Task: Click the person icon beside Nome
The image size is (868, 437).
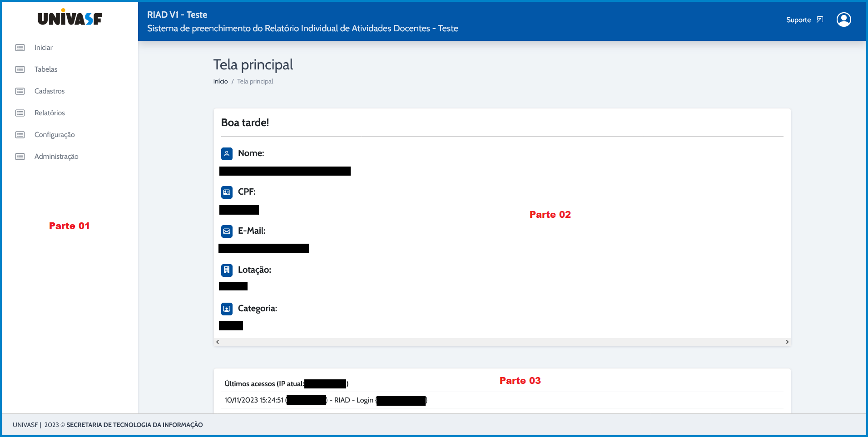Action: [227, 153]
